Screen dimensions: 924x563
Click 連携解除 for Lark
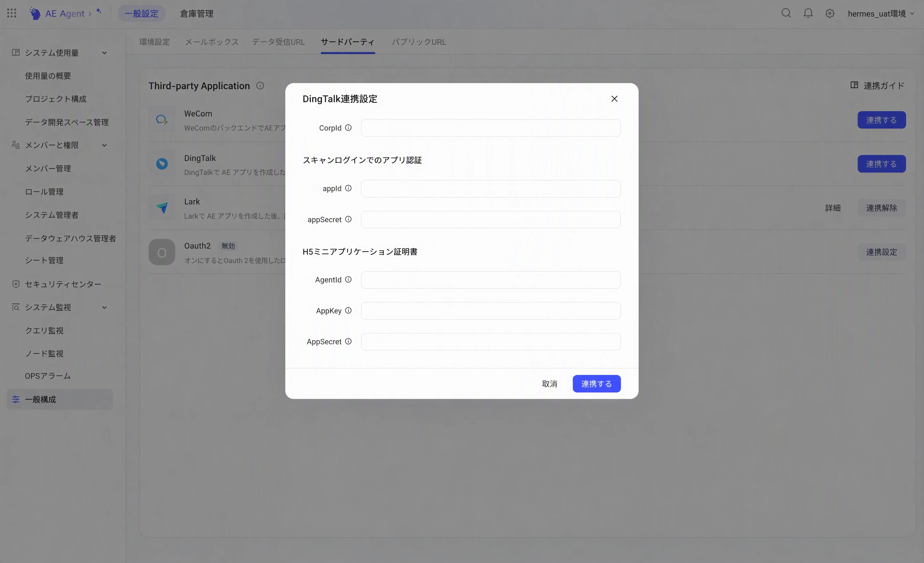882,208
